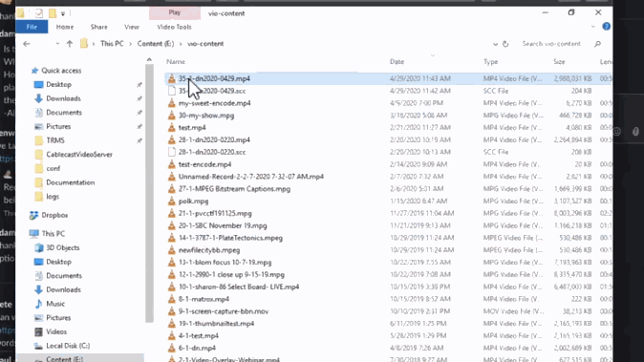644x362 pixels.
Task: Select the 35-1-dn2020-0429.scc file icon
Action: click(172, 91)
